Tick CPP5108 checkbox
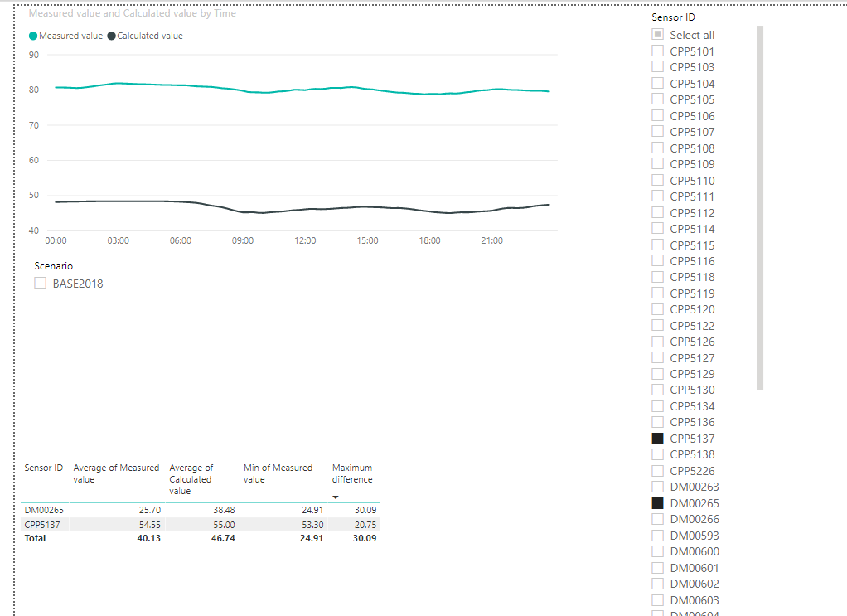Screen dimensions: 847x616 [x=657, y=148]
